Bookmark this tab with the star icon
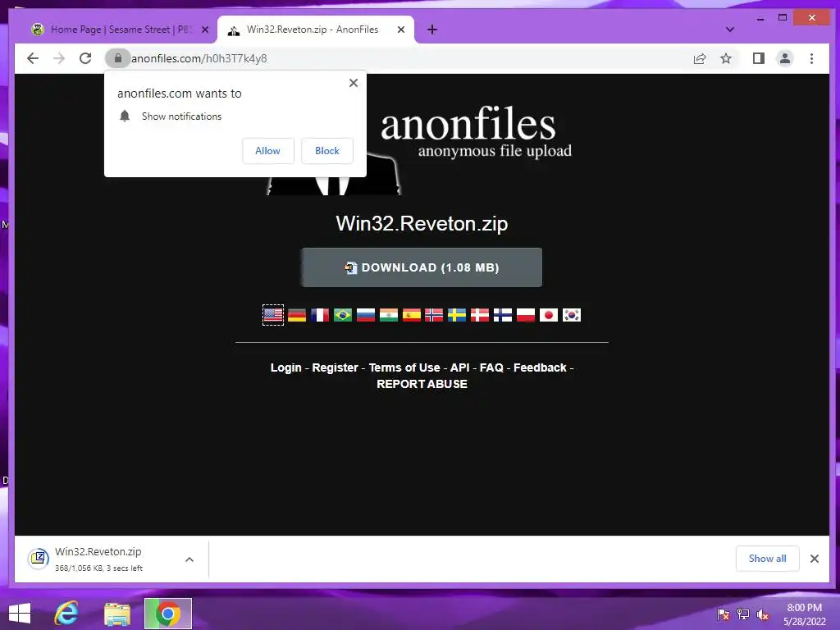 click(725, 58)
